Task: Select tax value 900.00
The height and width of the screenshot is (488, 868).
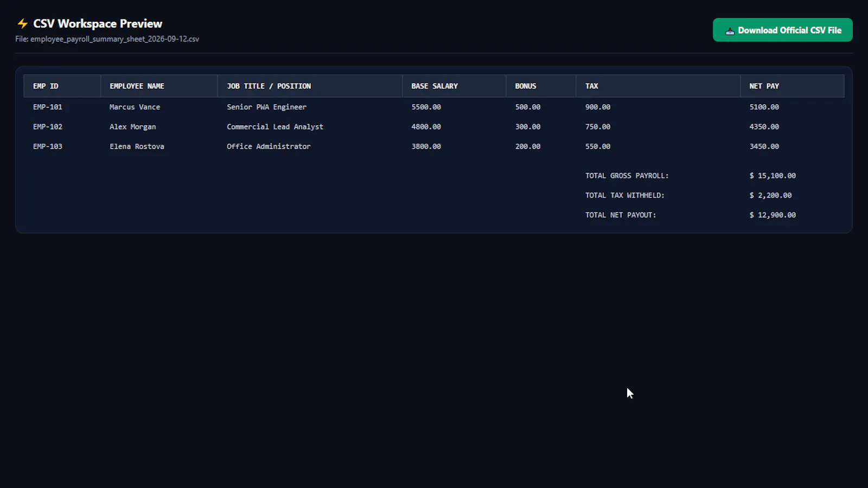Action: click(598, 107)
